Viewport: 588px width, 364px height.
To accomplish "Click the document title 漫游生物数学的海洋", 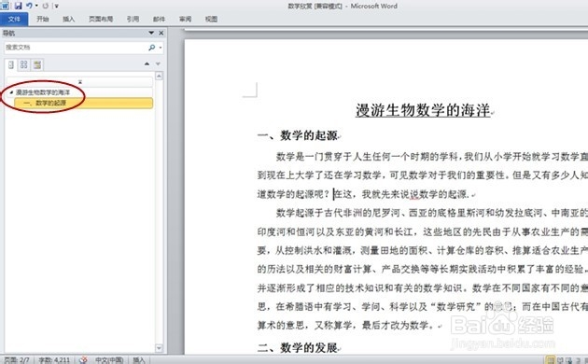I will tap(423, 110).
